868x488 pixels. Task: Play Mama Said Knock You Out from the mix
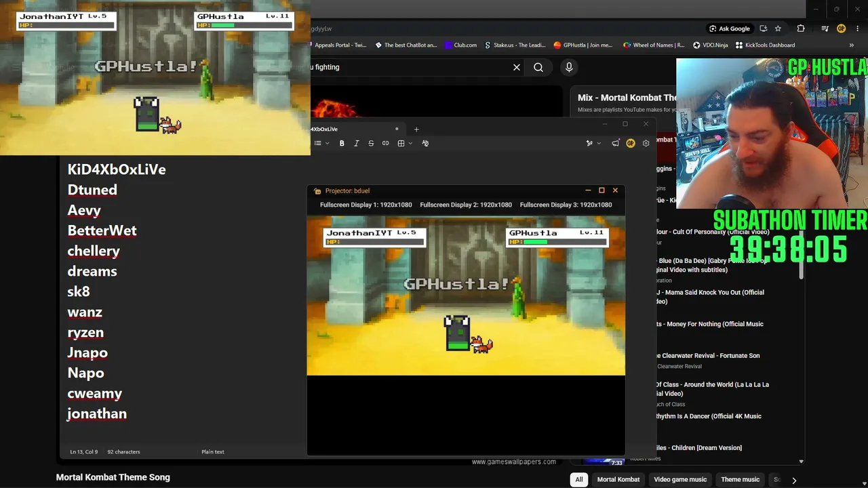(710, 297)
